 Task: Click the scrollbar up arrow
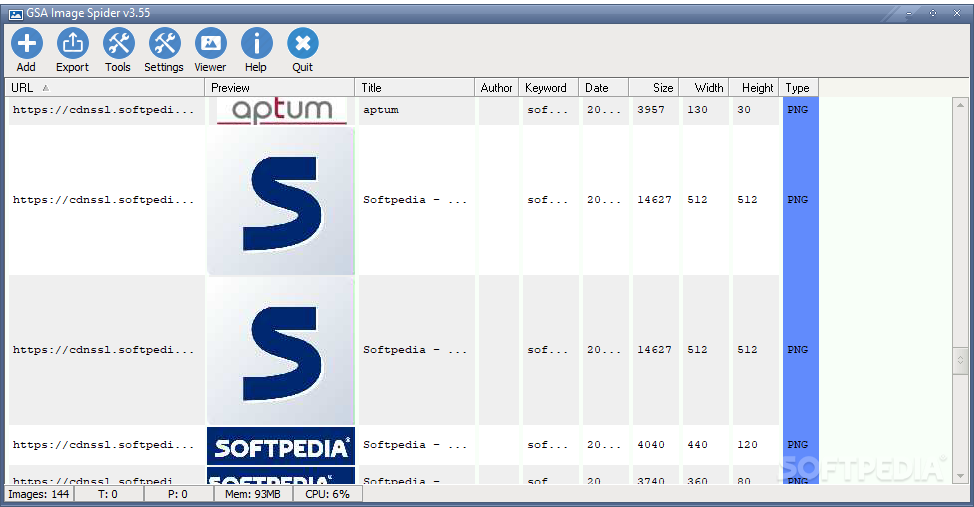tap(960, 105)
